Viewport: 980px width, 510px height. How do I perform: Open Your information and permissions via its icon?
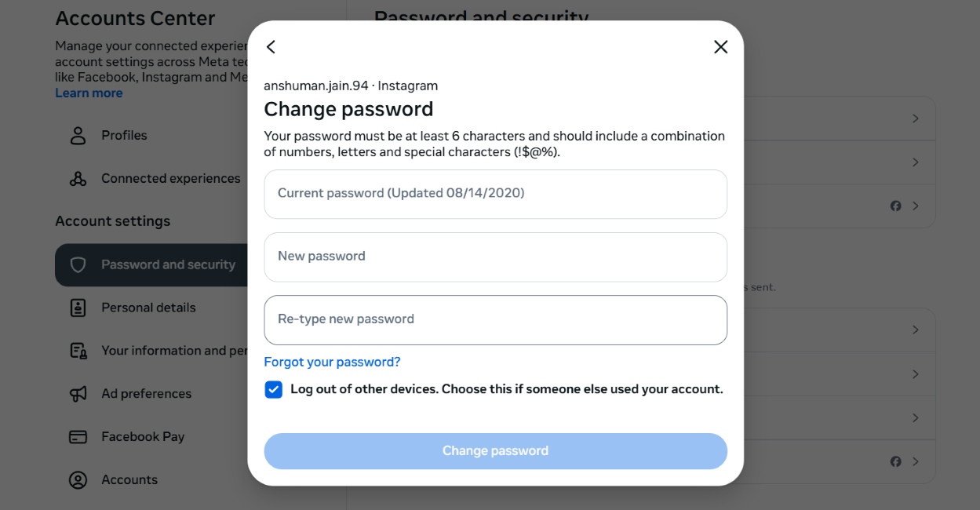[76, 350]
